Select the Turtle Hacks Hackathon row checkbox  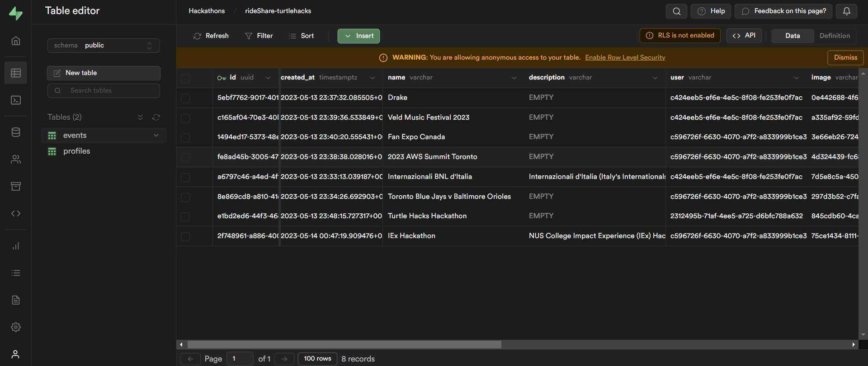coord(185,216)
